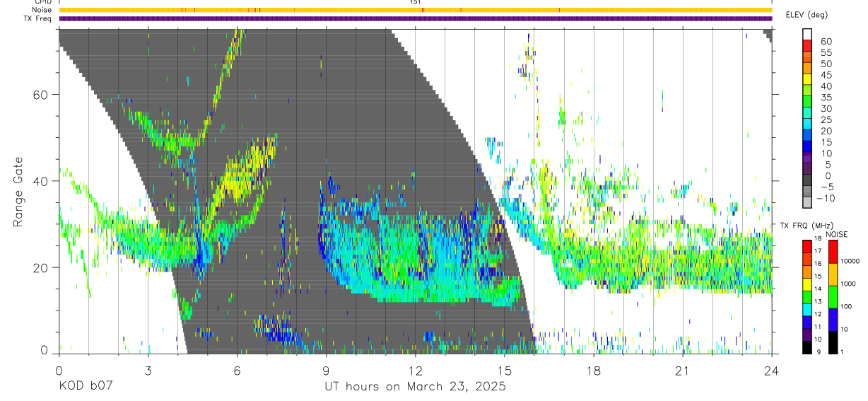
Task: Click the cyan 12–13 MHz TX FRQ swatch
Action: [x=807, y=310]
